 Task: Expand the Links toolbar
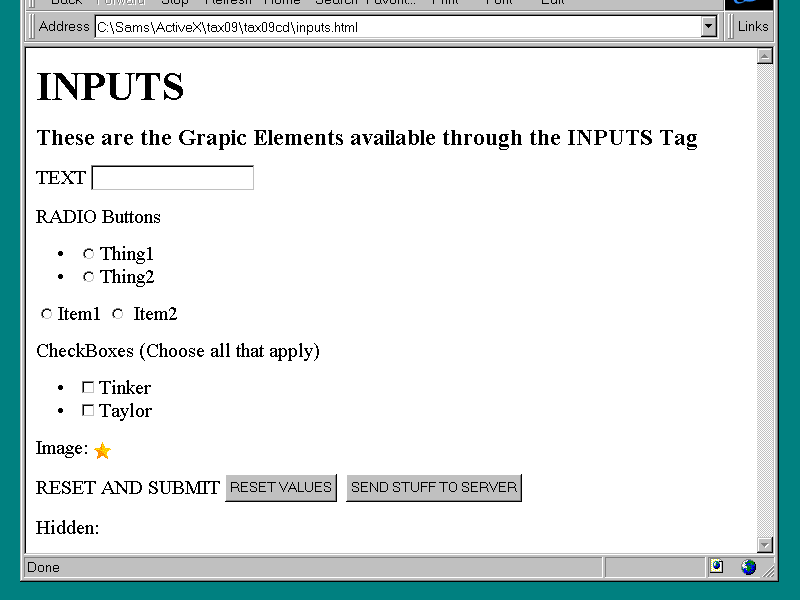752,27
